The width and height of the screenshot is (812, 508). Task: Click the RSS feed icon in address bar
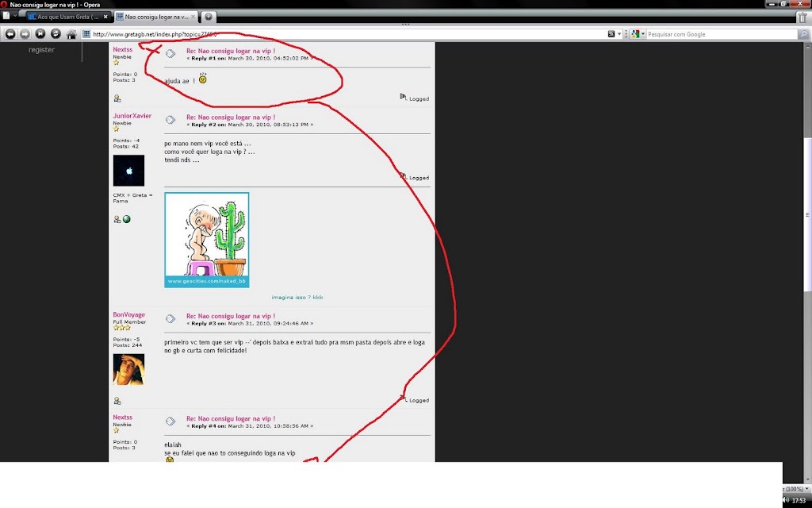pos(611,34)
